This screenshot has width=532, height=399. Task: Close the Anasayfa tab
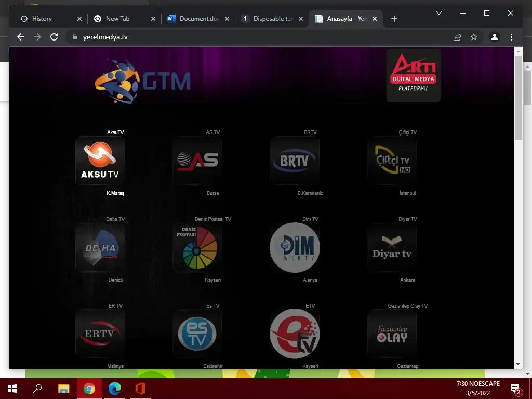coord(375,19)
